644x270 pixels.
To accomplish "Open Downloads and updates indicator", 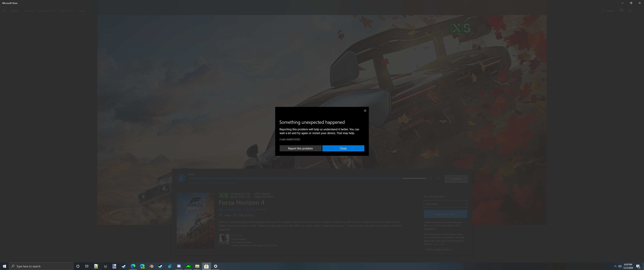I will (x=630, y=10).
